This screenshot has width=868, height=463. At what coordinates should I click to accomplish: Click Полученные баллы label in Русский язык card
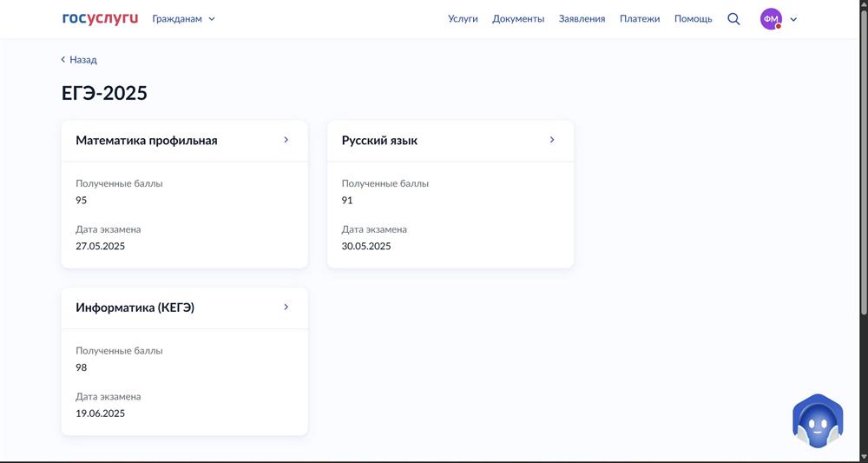pos(385,184)
